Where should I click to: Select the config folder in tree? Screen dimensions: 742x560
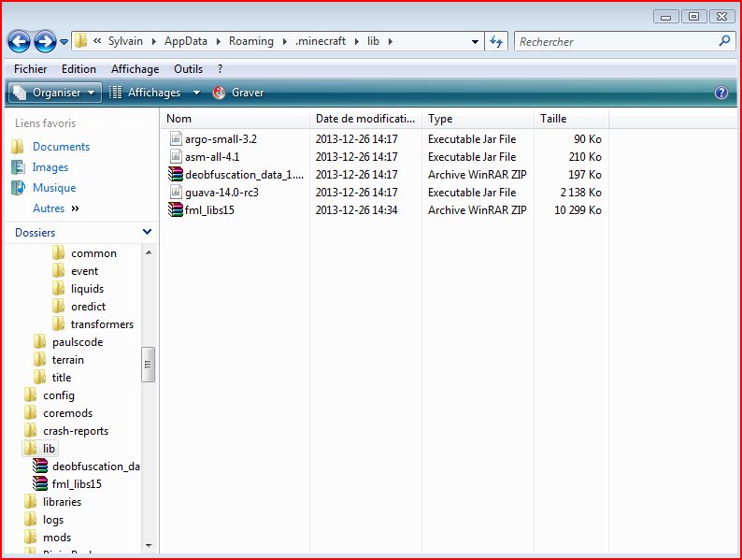coord(59,395)
